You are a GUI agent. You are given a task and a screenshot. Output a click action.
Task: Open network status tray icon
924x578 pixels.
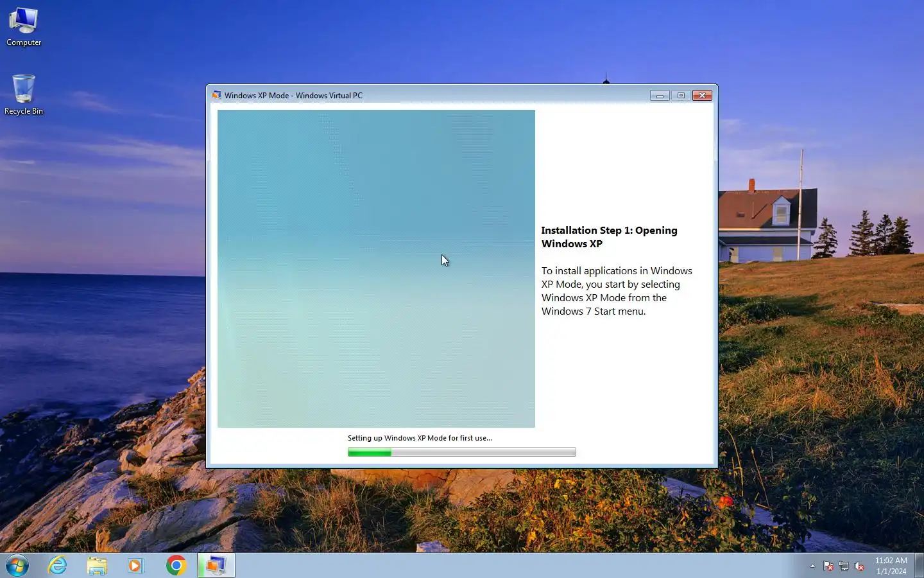(x=844, y=566)
